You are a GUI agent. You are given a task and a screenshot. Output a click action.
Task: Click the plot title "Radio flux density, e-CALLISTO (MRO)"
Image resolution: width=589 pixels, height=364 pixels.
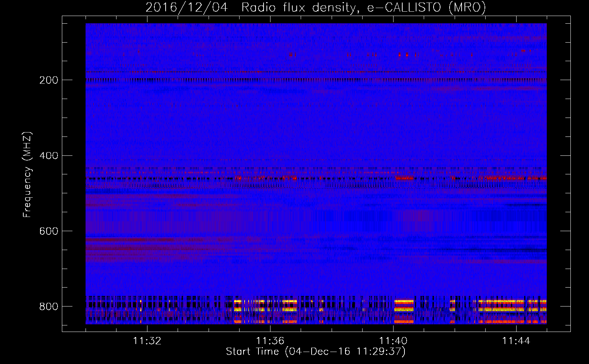click(363, 7)
